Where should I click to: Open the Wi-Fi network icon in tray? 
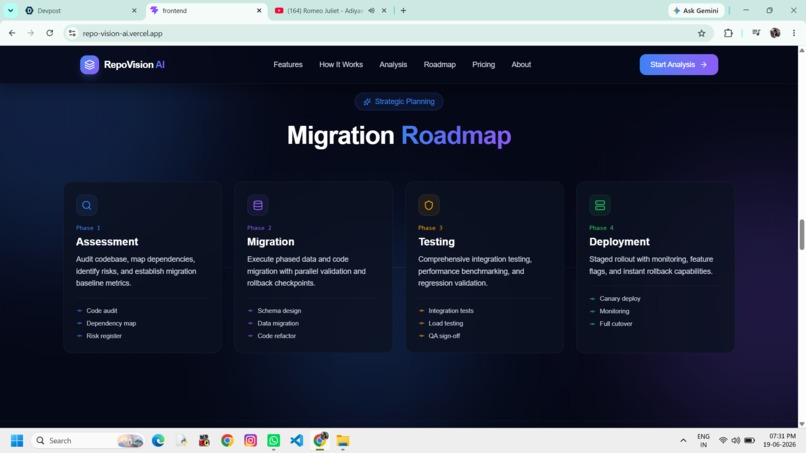pos(723,441)
